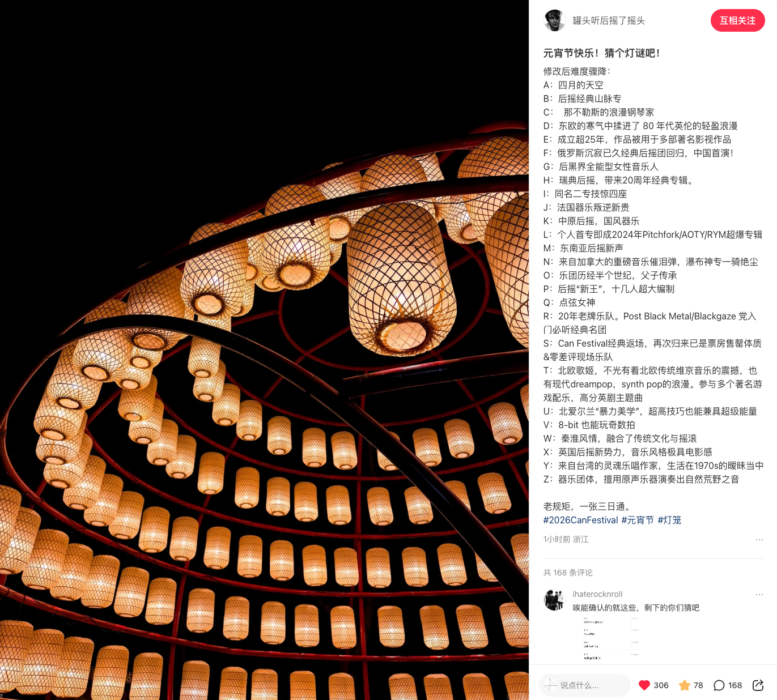Open the #元宵节 hashtag
Screen dimensions: 777x700
(x=638, y=520)
